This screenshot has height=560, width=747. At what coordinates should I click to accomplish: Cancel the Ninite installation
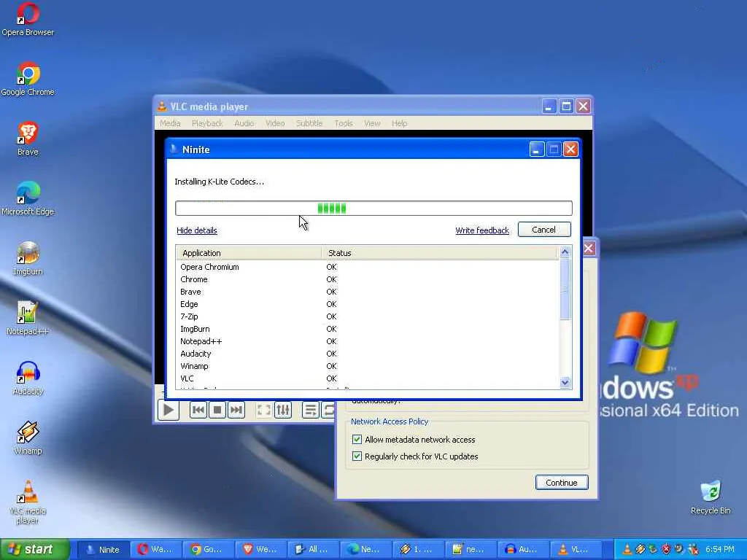(x=544, y=230)
